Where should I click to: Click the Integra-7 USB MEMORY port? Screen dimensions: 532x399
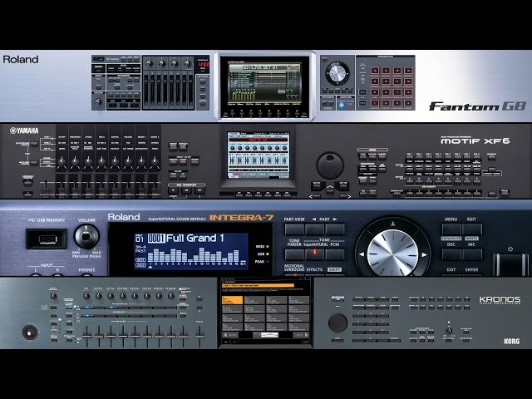point(47,239)
